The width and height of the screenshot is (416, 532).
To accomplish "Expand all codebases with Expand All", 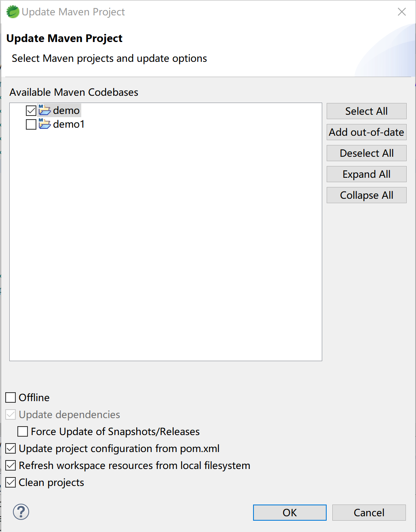I will (x=366, y=174).
